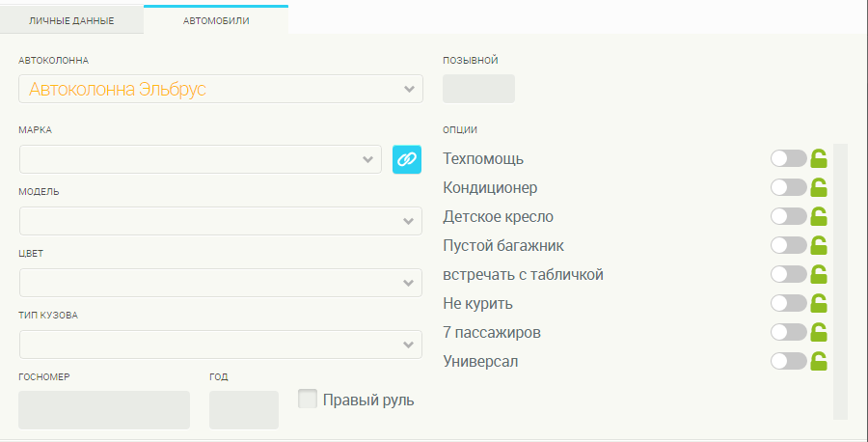This screenshot has width=868, height=442.
Task: Open the Автоколонна dropdown
Action: [220, 89]
